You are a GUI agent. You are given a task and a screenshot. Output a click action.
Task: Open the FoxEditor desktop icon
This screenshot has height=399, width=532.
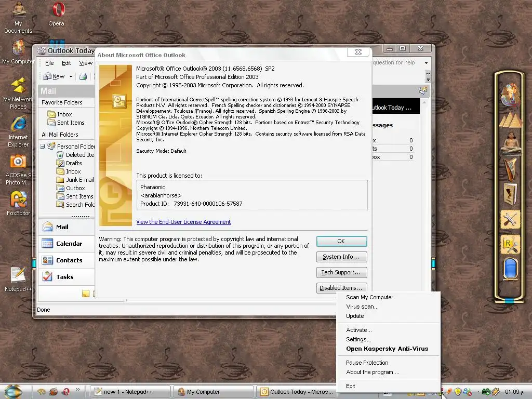[18, 204]
